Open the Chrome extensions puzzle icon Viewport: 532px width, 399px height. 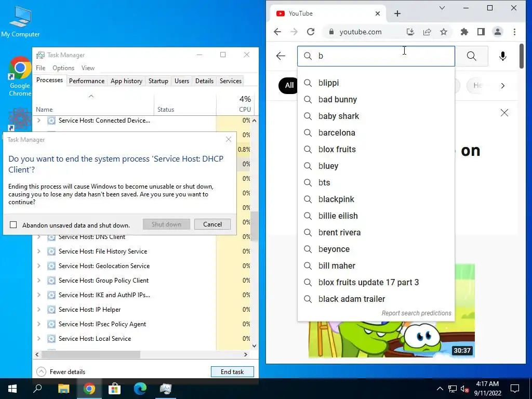click(x=464, y=32)
